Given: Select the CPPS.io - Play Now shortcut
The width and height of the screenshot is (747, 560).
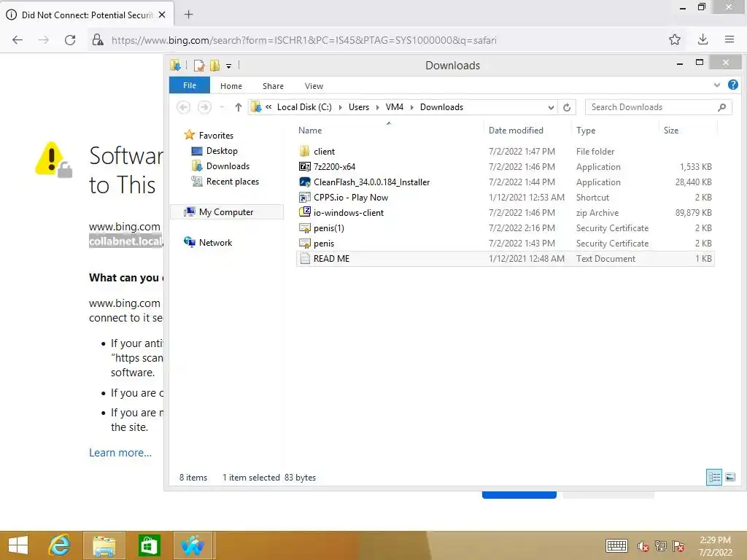Looking at the screenshot, I should tap(505, 197).
